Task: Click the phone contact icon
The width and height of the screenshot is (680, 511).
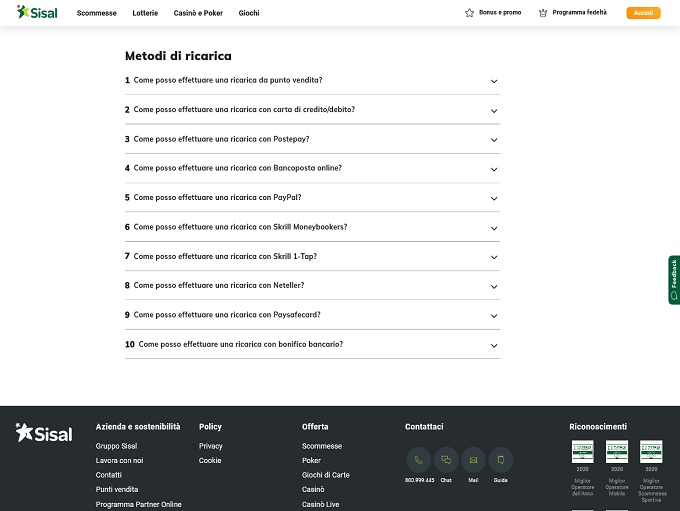Action: [x=418, y=460]
